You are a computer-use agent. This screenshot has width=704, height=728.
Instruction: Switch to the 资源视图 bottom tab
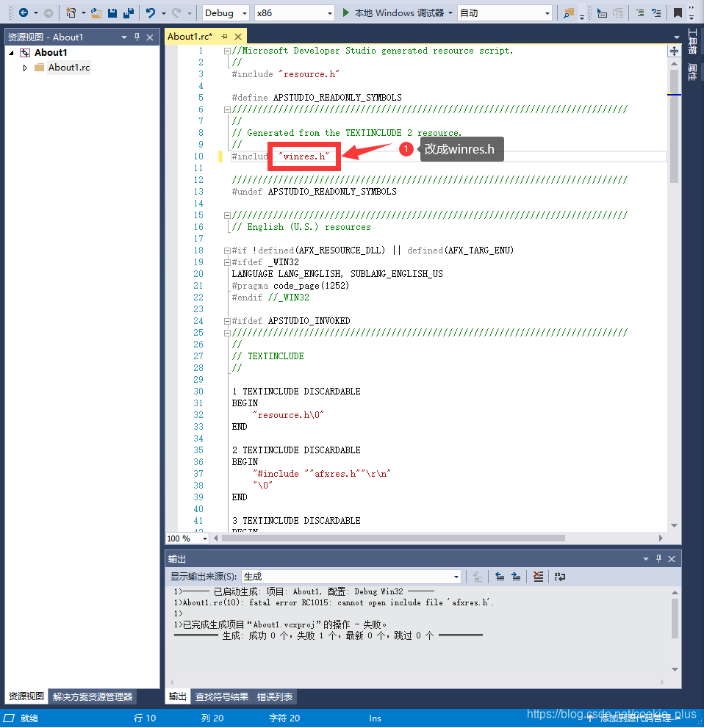pos(26,696)
